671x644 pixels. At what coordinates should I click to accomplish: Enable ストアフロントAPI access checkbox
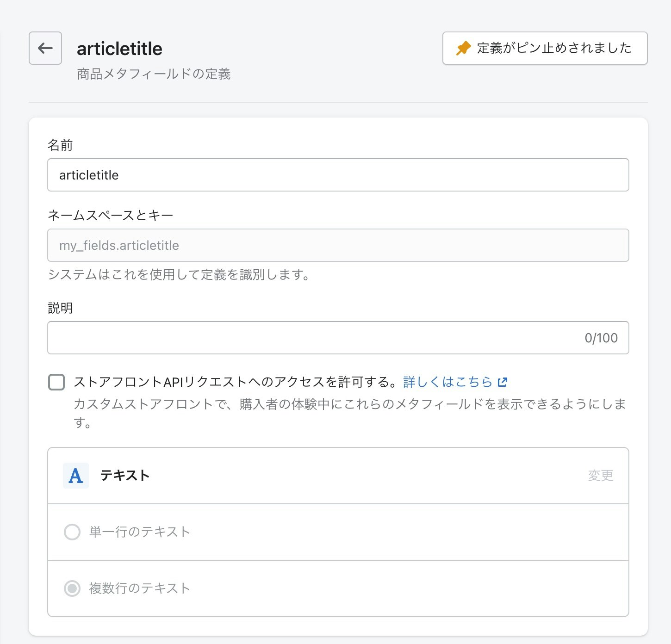pos(56,382)
